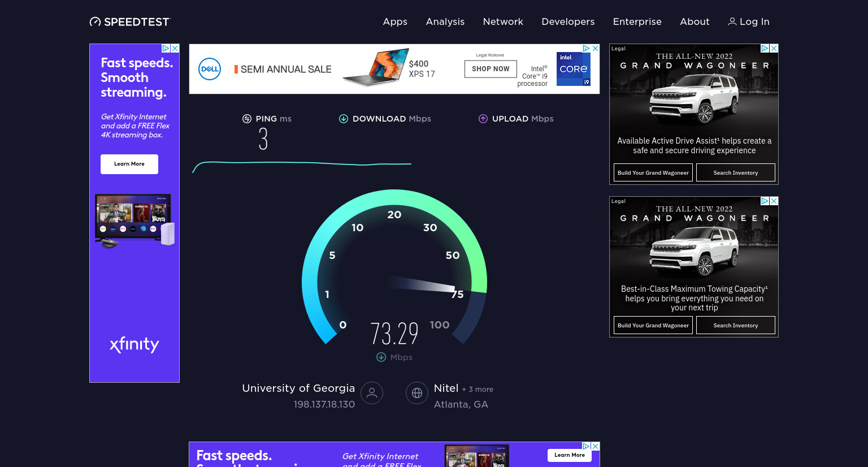This screenshot has width=868, height=467.
Task: Click University of Georgia provider name
Action: coord(298,388)
